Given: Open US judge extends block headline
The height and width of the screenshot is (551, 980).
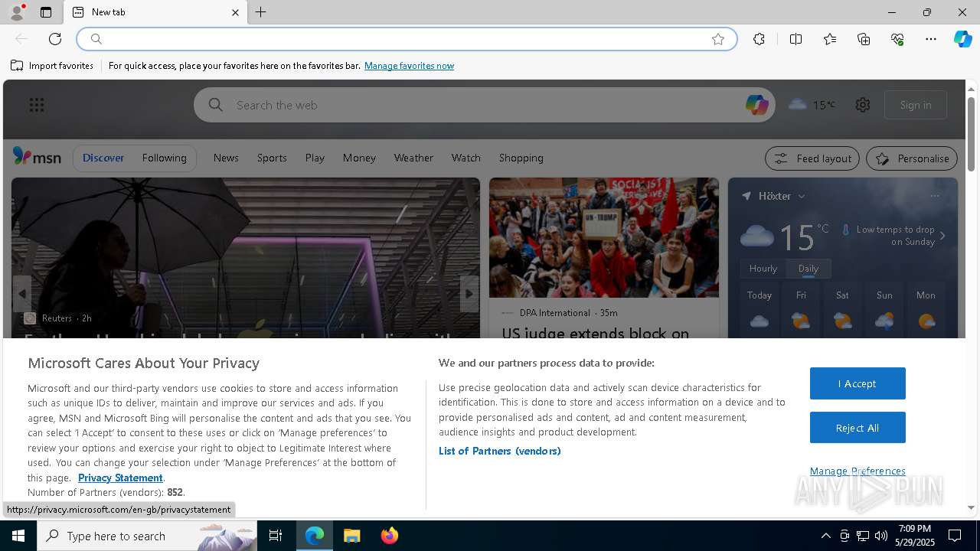Looking at the screenshot, I should tap(596, 333).
